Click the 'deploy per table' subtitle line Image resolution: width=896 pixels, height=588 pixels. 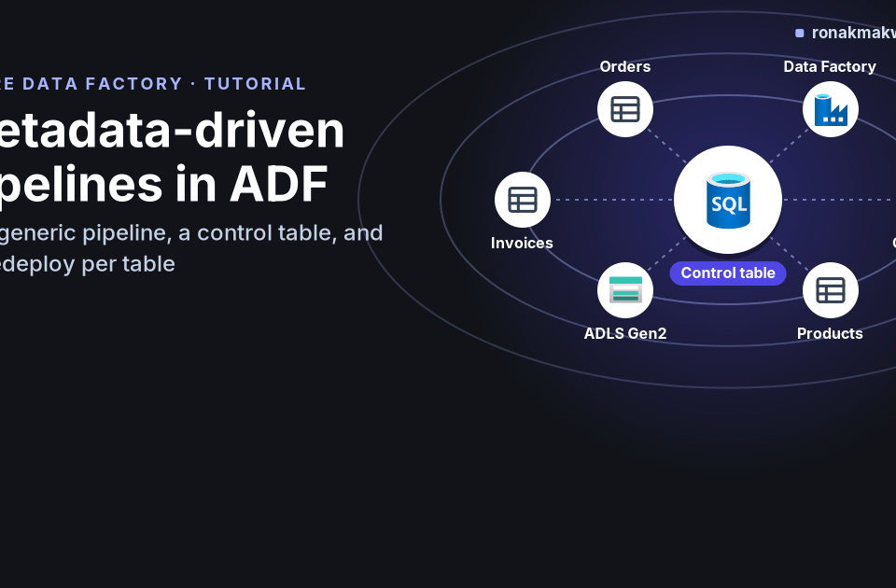tap(88, 264)
